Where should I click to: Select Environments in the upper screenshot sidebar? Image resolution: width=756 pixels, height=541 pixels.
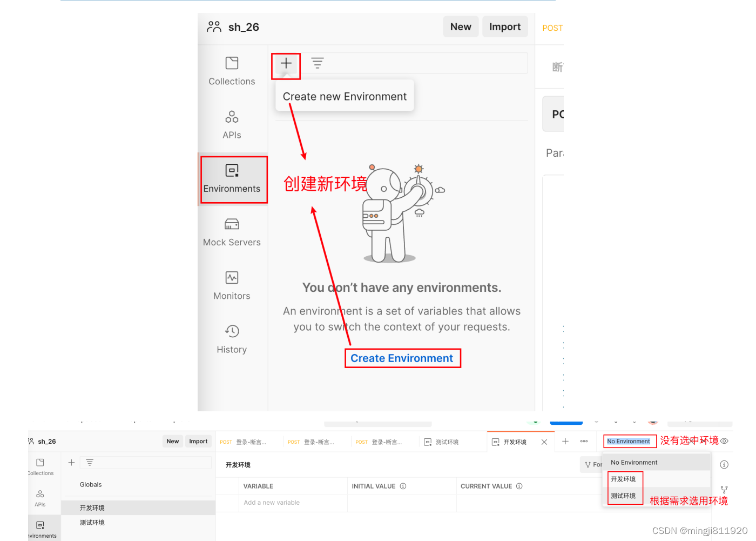(233, 179)
